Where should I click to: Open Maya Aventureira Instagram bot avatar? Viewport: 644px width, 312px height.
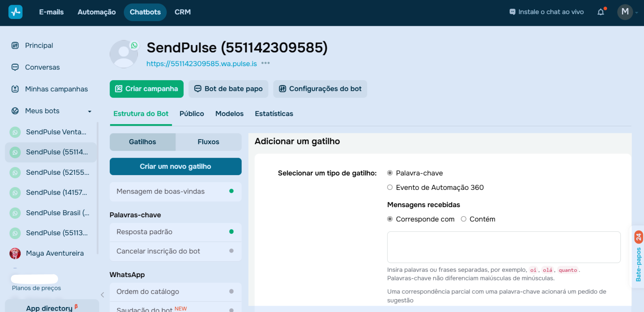click(15, 253)
